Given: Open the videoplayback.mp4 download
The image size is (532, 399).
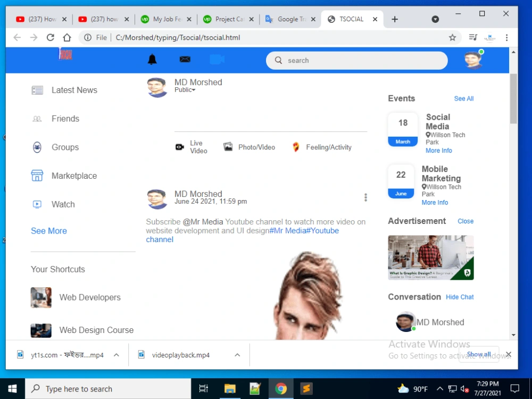Looking at the screenshot, I should click(180, 355).
